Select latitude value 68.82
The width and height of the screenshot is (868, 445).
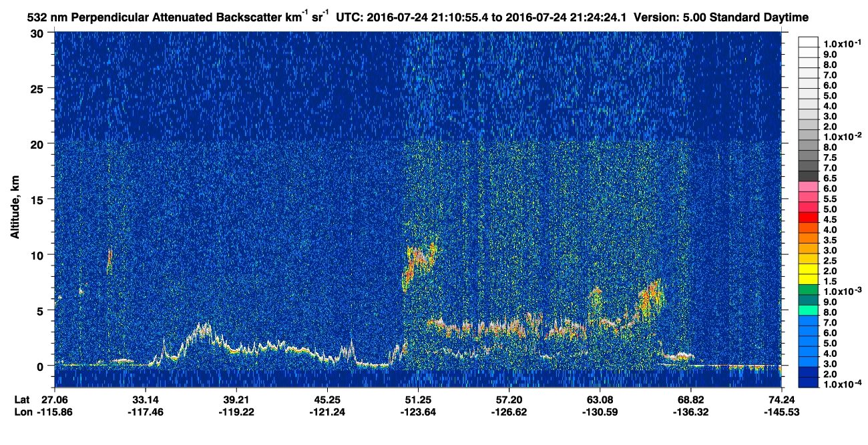click(691, 400)
